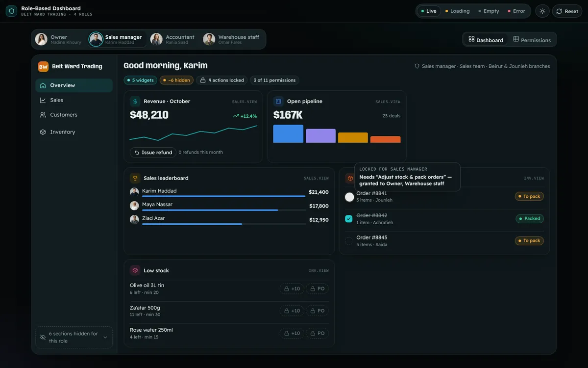Image resolution: width=588 pixels, height=368 pixels.
Task: Click To pack badge for Order #8845
Action: coord(529,240)
